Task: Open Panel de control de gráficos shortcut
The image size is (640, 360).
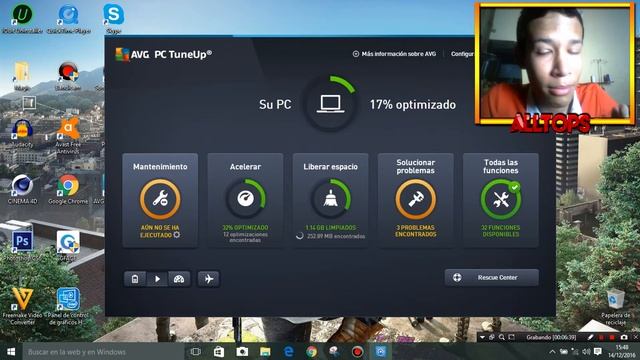Action: [x=68, y=306]
